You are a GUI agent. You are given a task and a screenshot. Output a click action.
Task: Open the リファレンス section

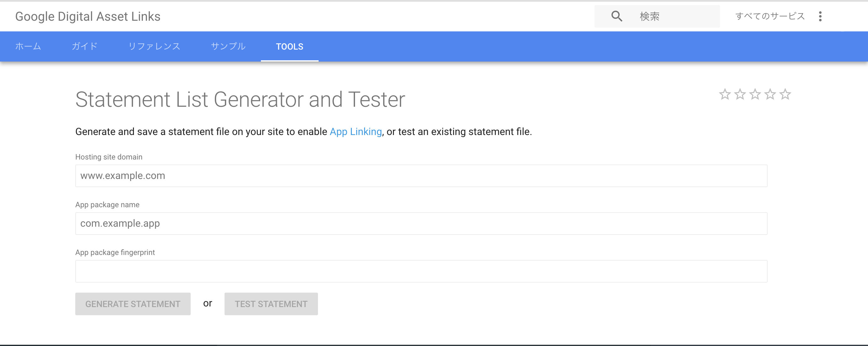point(154,46)
